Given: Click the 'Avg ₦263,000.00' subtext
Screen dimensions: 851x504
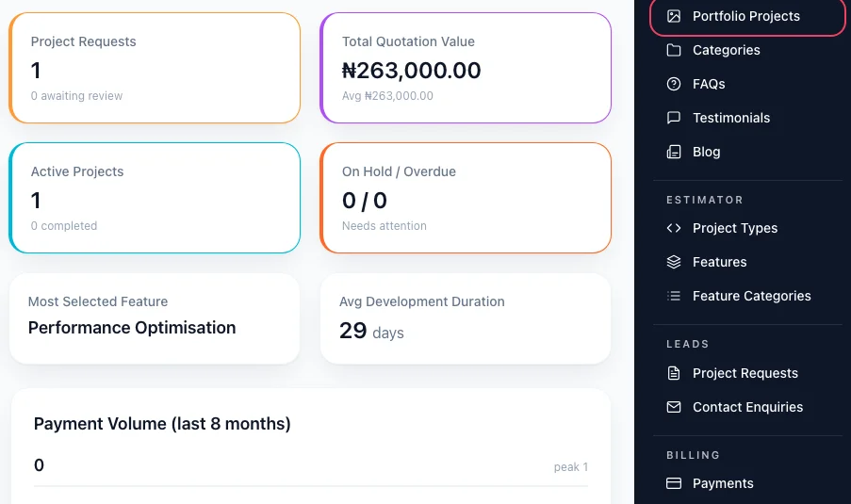Looking at the screenshot, I should 387,96.
